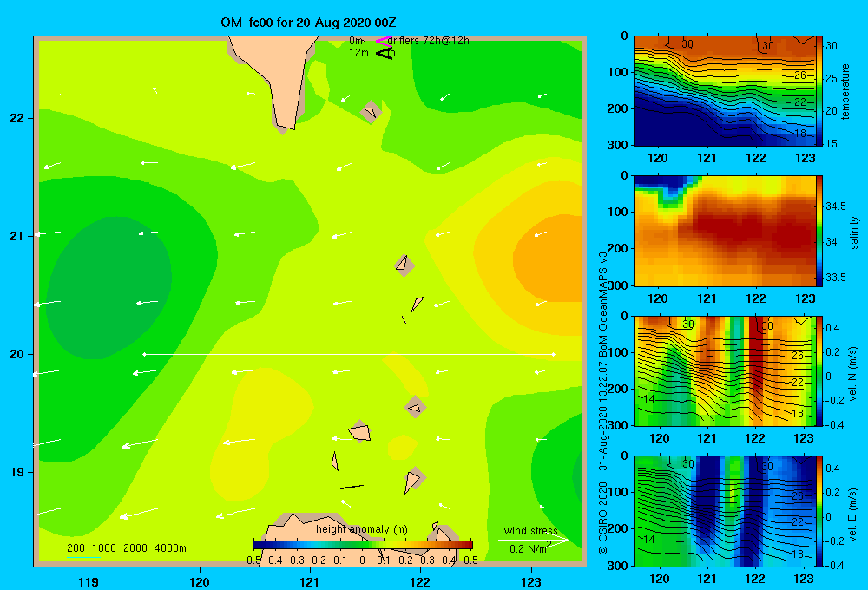868x590 pixels.
Task: Click the 'wind stress' label
Action: (531, 531)
